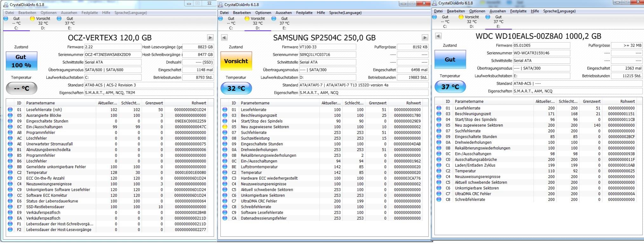This screenshot has height=245, width=644.
Task: Click Puffergrösse field showing 8192 KB
Action: pos(413,47)
